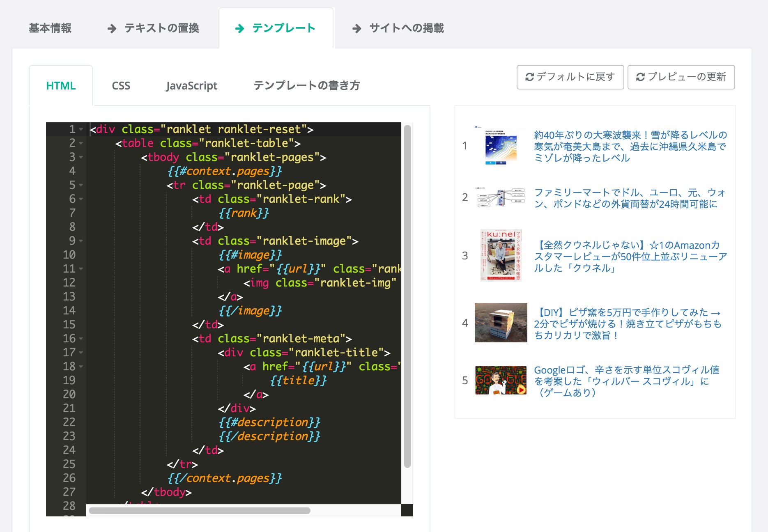This screenshot has width=768, height=532.
Task: Collapse code fold at line 2
Action: 81,143
